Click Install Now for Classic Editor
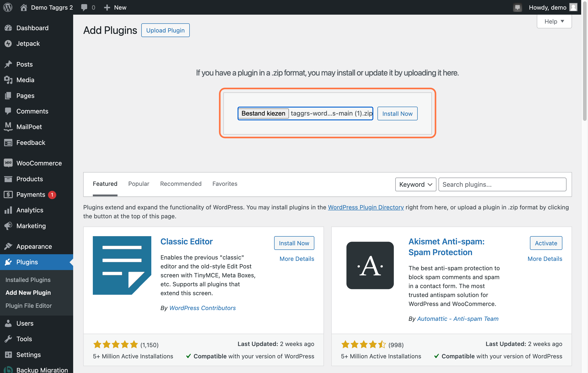The image size is (588, 373). (x=294, y=243)
